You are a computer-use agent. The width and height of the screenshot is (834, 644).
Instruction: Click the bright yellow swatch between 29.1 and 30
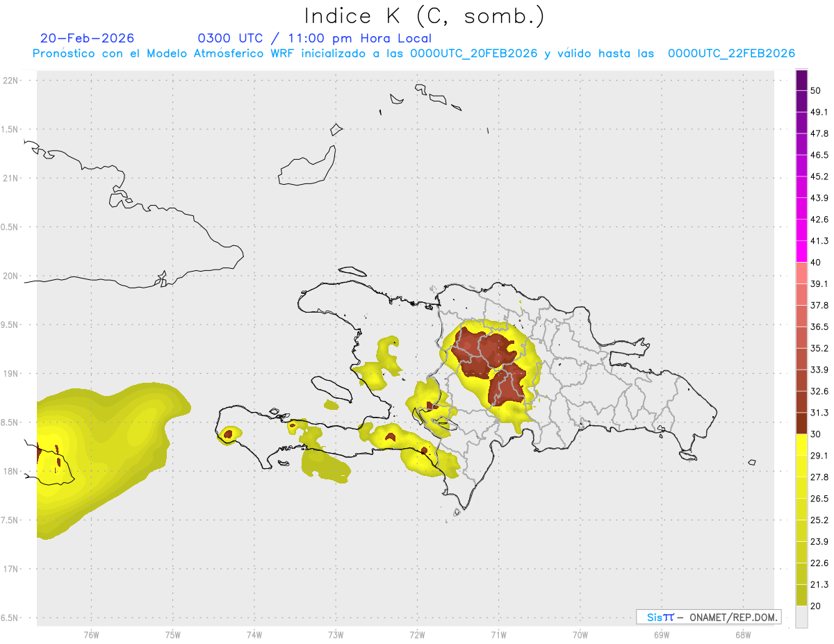(801, 445)
